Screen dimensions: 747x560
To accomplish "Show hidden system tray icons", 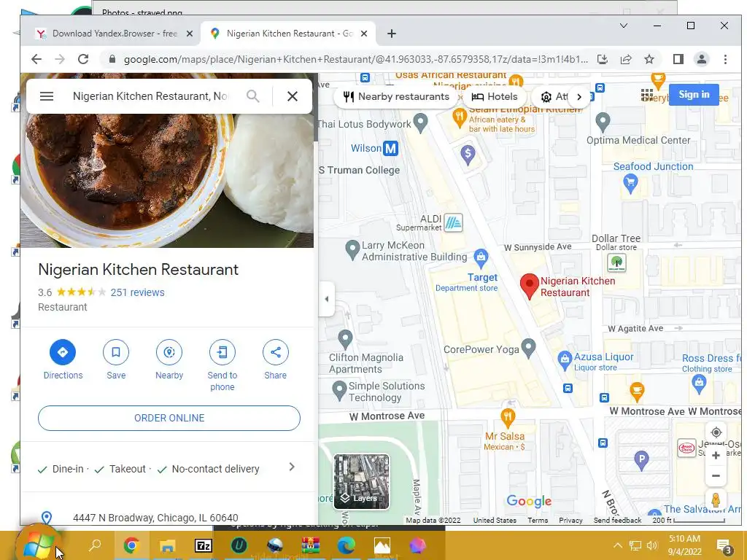I will (x=617, y=545).
